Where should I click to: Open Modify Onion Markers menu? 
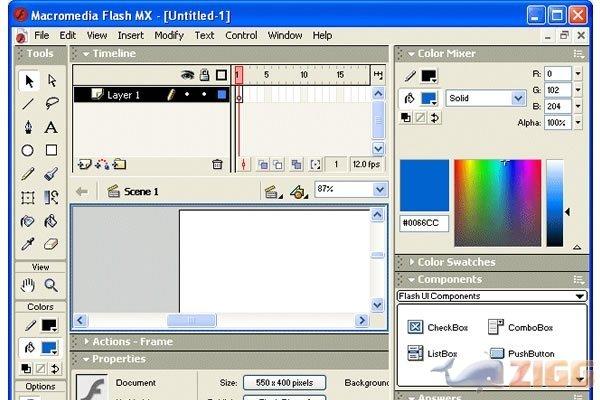point(315,165)
